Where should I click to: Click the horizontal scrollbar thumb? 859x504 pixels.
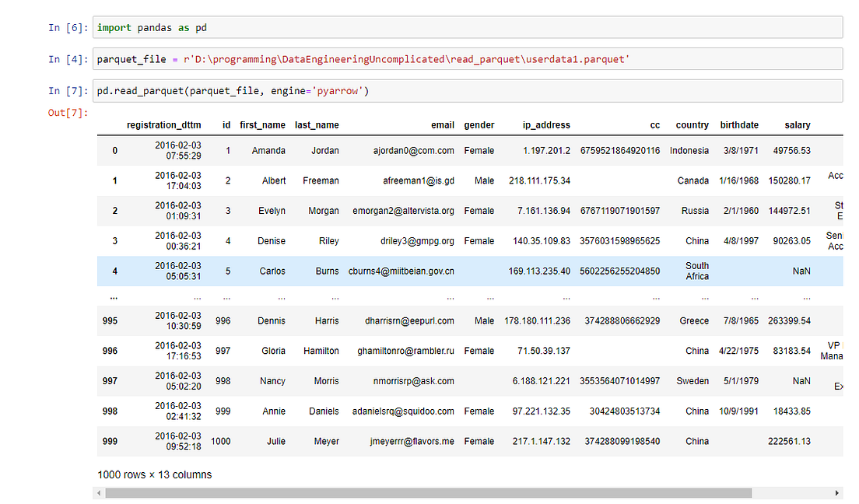point(428,492)
